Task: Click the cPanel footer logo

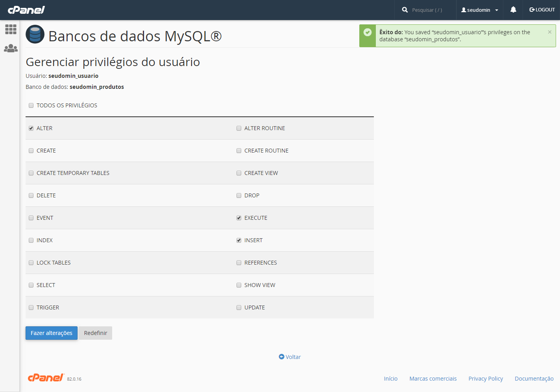Action: click(46, 377)
